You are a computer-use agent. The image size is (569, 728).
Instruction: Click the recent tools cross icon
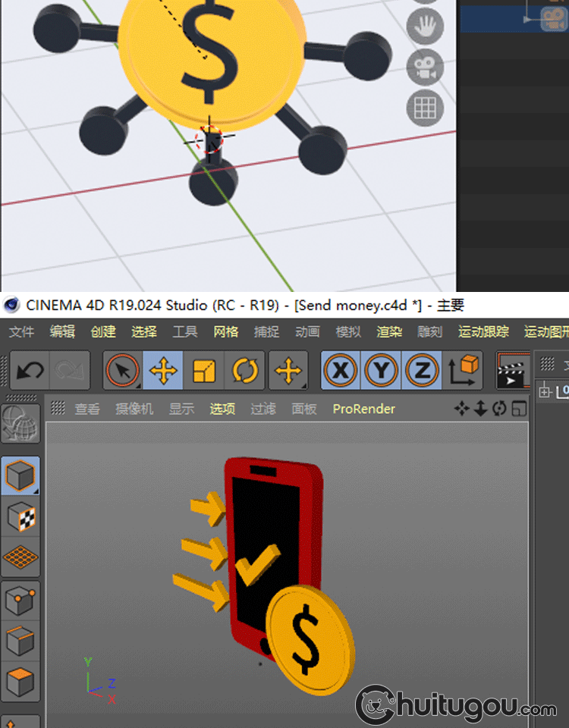pos(288,371)
